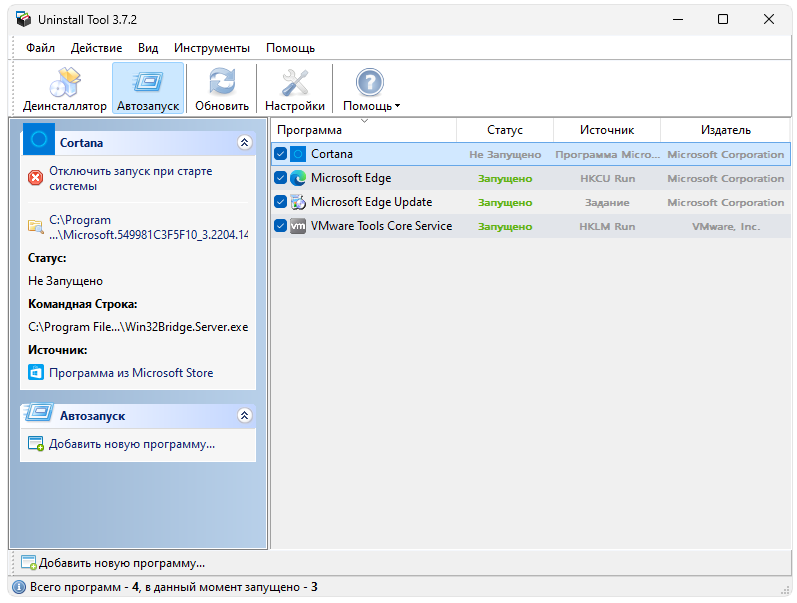The width and height of the screenshot is (797, 603).
Task: Open the Файл menu
Action: (x=41, y=48)
